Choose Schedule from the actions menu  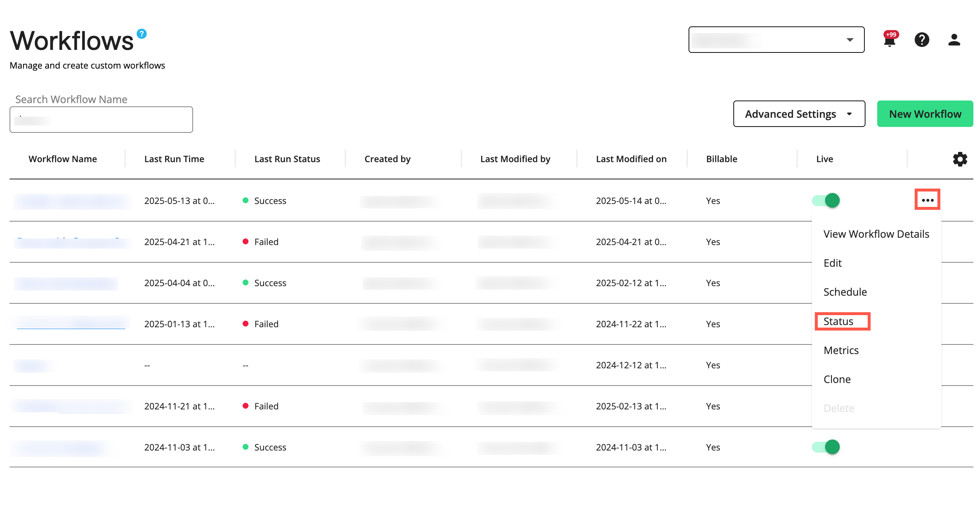coord(845,292)
